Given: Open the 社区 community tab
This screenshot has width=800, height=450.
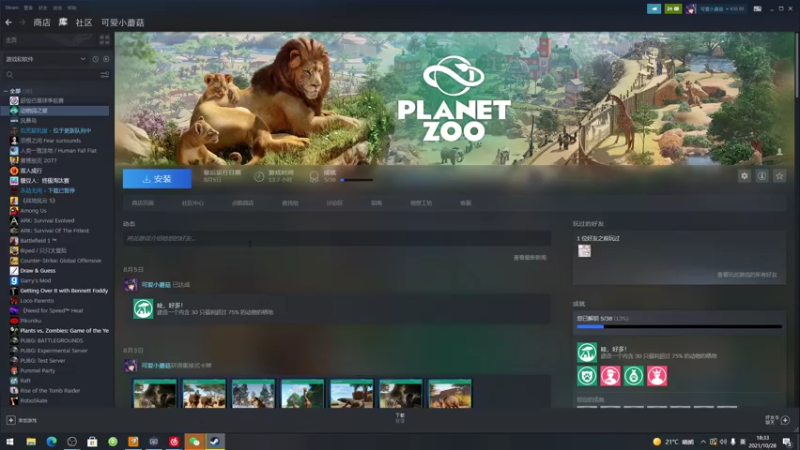Looking at the screenshot, I should click(84, 22).
